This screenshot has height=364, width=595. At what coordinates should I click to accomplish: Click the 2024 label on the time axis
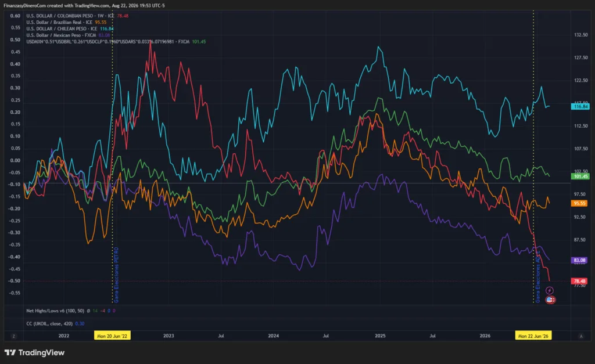coord(273,336)
